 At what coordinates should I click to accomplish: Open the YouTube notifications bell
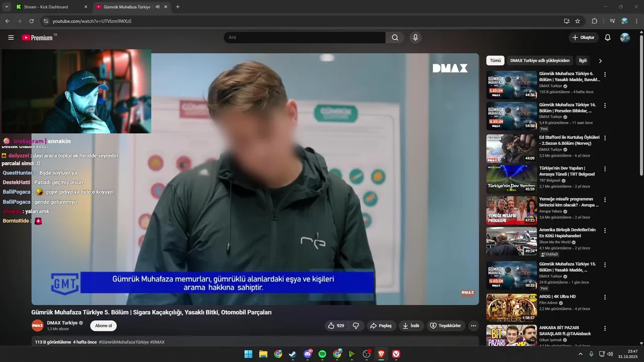[x=607, y=38]
